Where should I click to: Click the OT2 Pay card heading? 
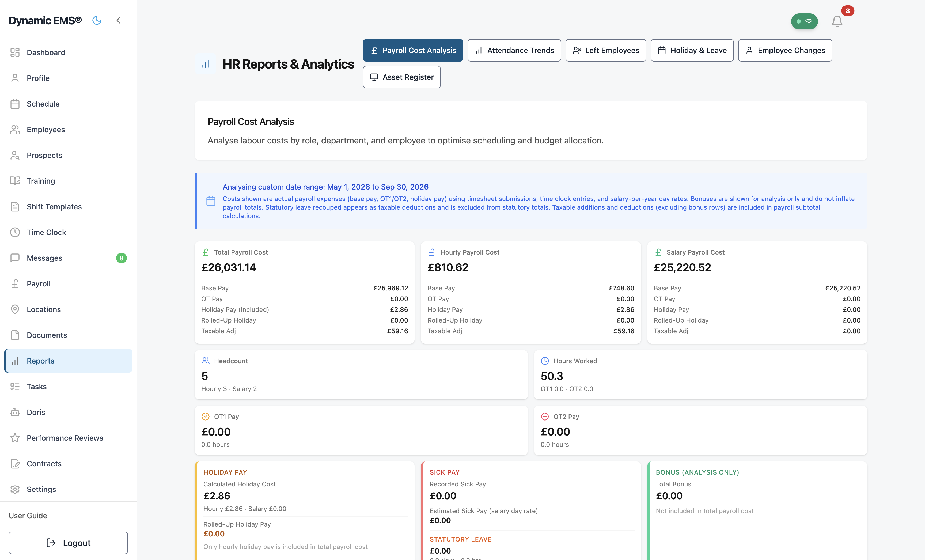pyautogui.click(x=566, y=417)
